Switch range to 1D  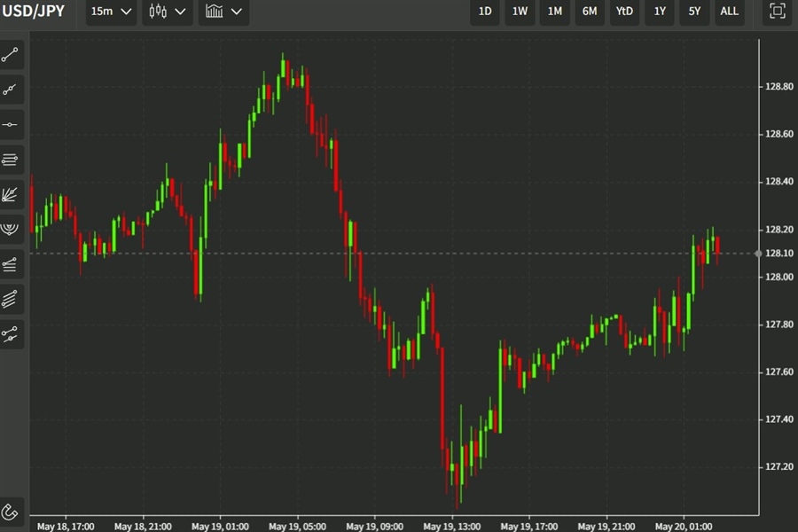tap(485, 12)
